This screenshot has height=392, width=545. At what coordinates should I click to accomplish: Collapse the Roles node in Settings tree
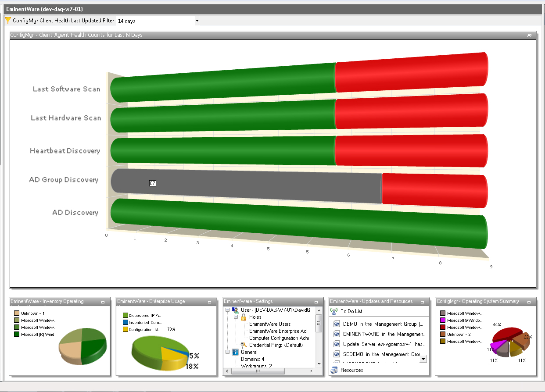(236, 317)
